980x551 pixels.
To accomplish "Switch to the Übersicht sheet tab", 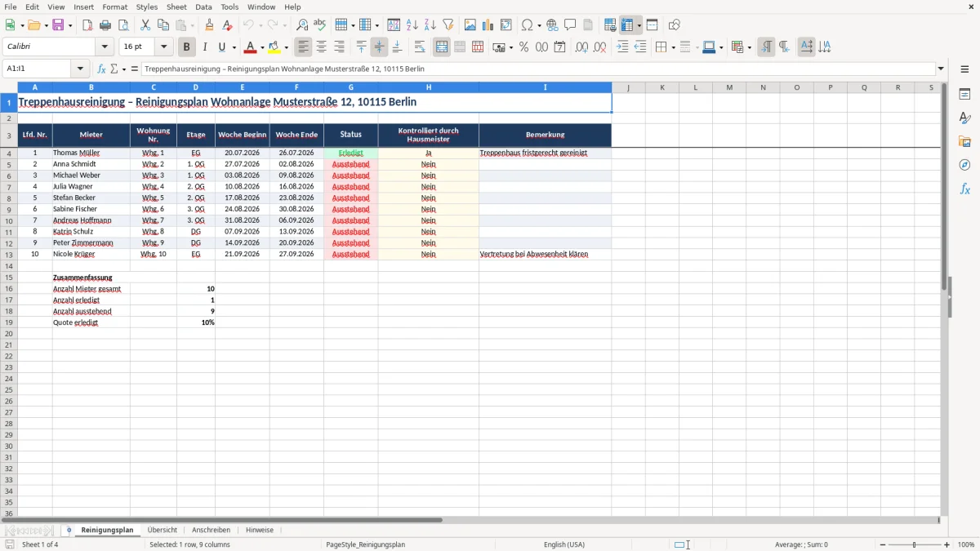I will coord(163,531).
